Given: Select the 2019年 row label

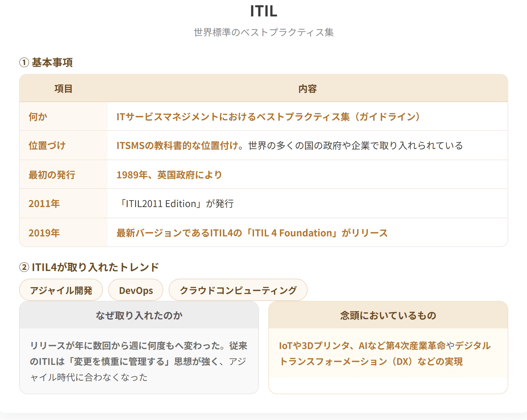Looking at the screenshot, I should [x=44, y=233].
